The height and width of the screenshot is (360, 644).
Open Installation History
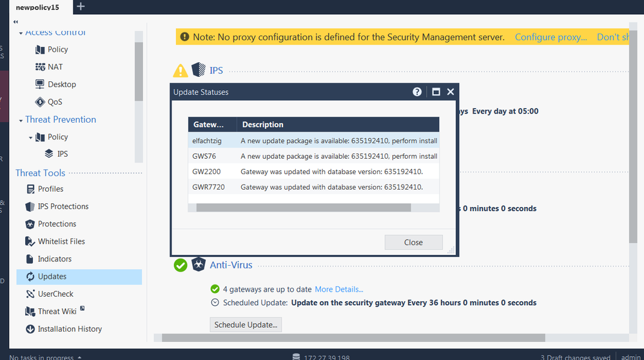point(70,329)
